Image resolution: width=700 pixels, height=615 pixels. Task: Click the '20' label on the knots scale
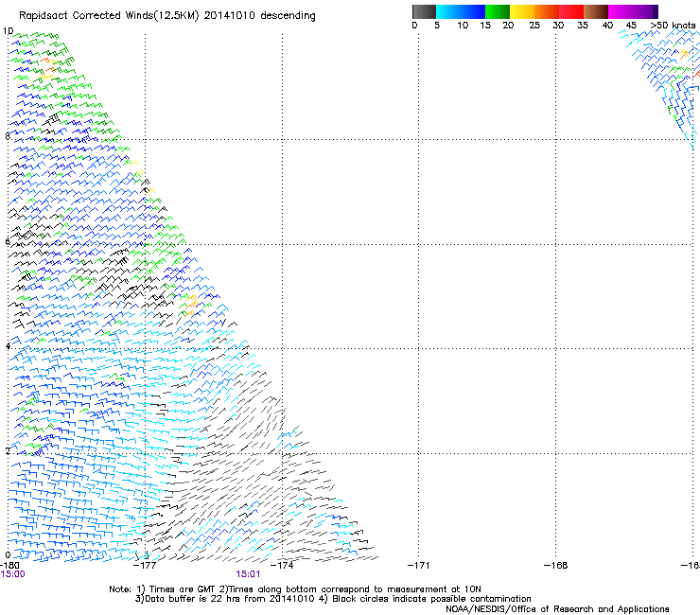click(508, 26)
